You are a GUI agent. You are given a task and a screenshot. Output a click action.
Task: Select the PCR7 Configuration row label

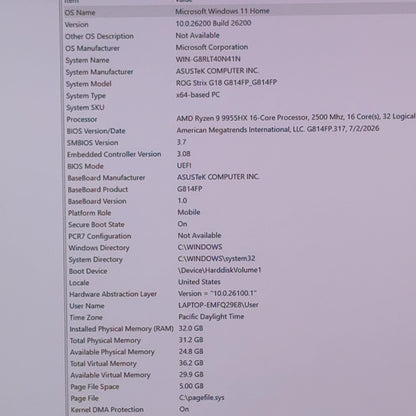pos(100,236)
